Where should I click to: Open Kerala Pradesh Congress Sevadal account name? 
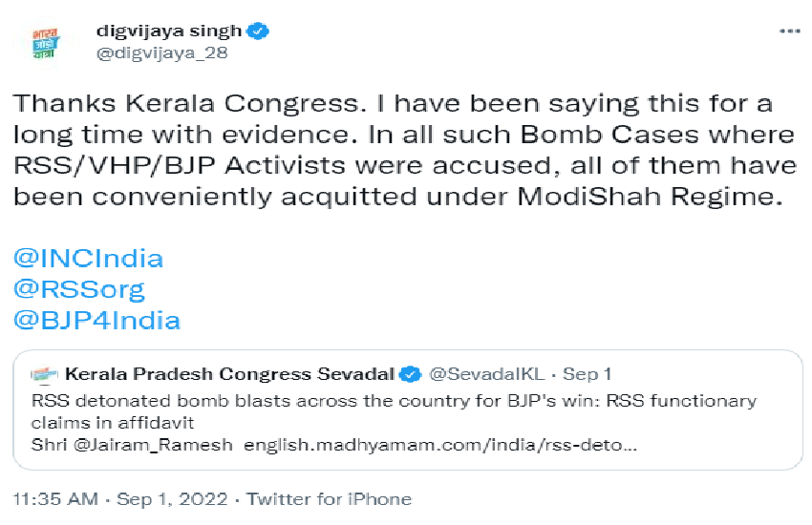pyautogui.click(x=229, y=373)
